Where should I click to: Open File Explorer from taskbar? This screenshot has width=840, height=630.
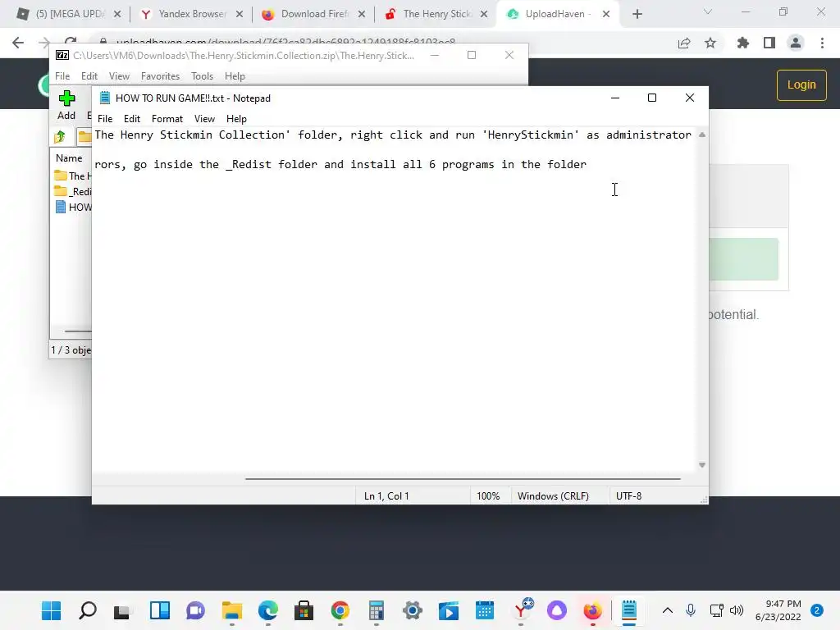pos(232,610)
